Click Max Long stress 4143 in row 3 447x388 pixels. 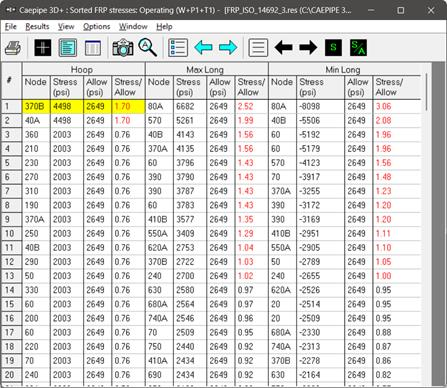(190, 135)
